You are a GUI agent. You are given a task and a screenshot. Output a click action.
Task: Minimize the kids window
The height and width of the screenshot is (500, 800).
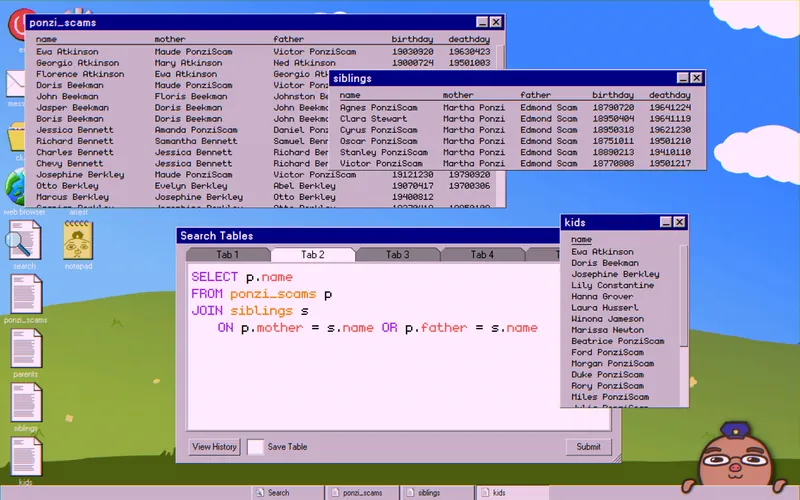(666, 222)
